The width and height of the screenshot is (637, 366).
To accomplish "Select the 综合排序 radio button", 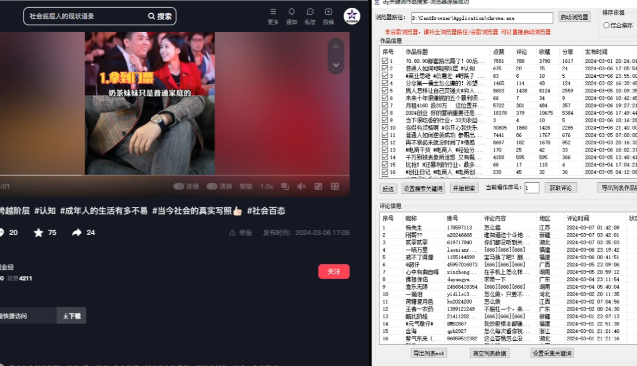I will (x=606, y=25).
